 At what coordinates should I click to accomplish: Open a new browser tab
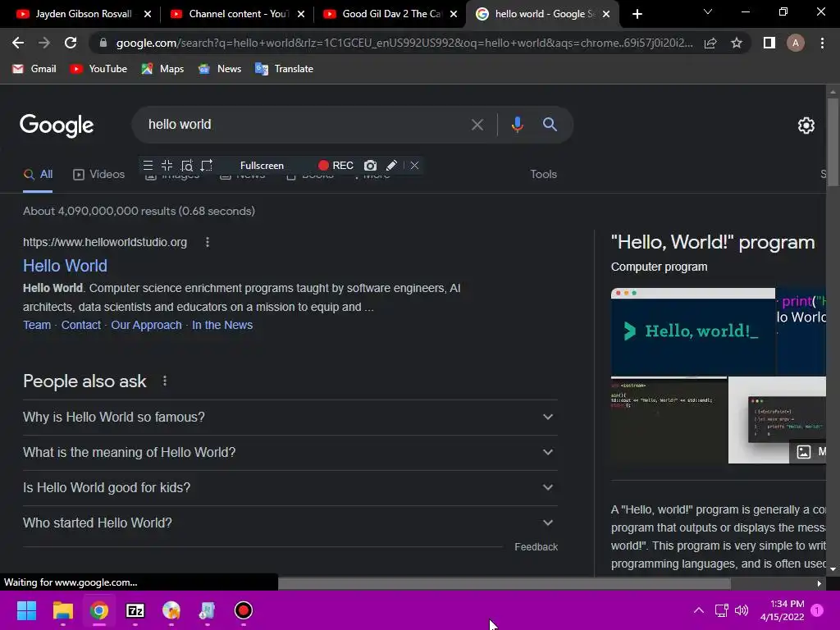pyautogui.click(x=637, y=14)
